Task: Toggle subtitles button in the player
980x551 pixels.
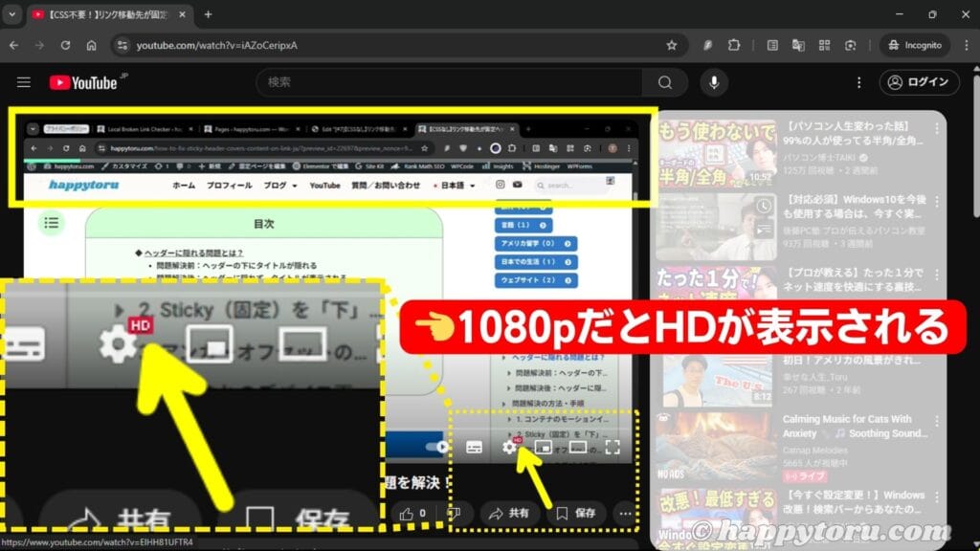Action: [474, 448]
